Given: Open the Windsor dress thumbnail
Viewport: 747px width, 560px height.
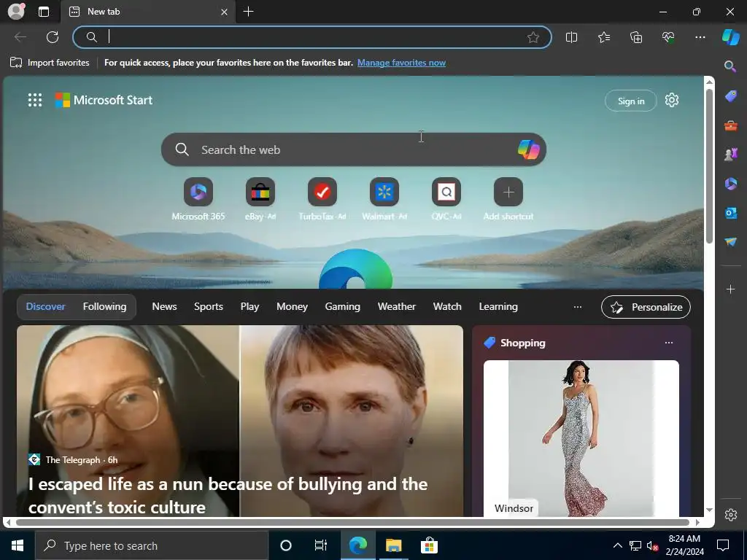Looking at the screenshot, I should point(581,438).
